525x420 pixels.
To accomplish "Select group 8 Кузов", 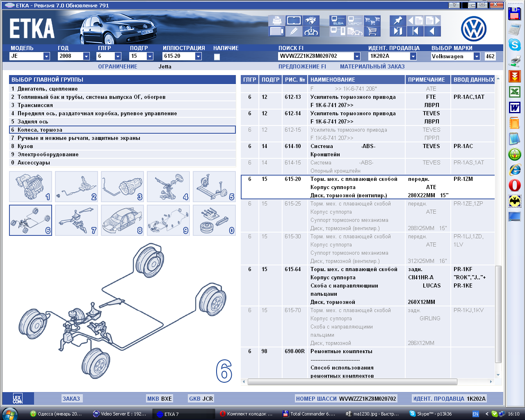I will [123, 146].
